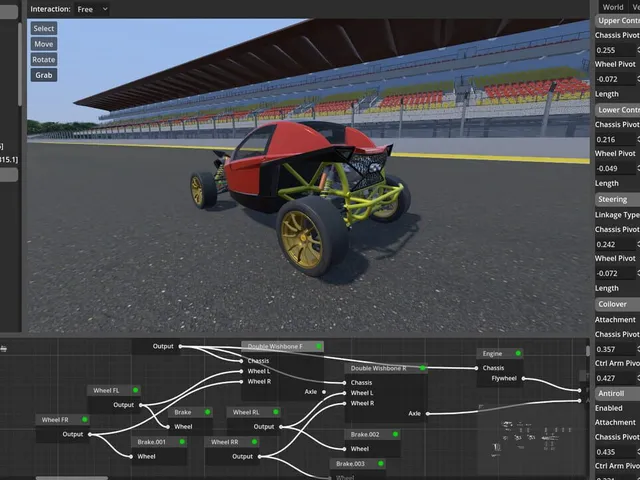Click the Antiroll Chassis Pivot field 0.435
This screenshot has height=480, width=640.
616,452
